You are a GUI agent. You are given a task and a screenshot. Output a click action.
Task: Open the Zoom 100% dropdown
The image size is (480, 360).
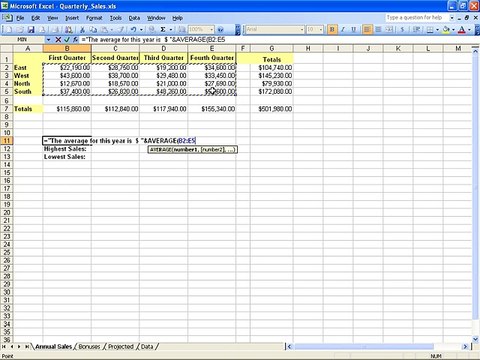(211, 30)
